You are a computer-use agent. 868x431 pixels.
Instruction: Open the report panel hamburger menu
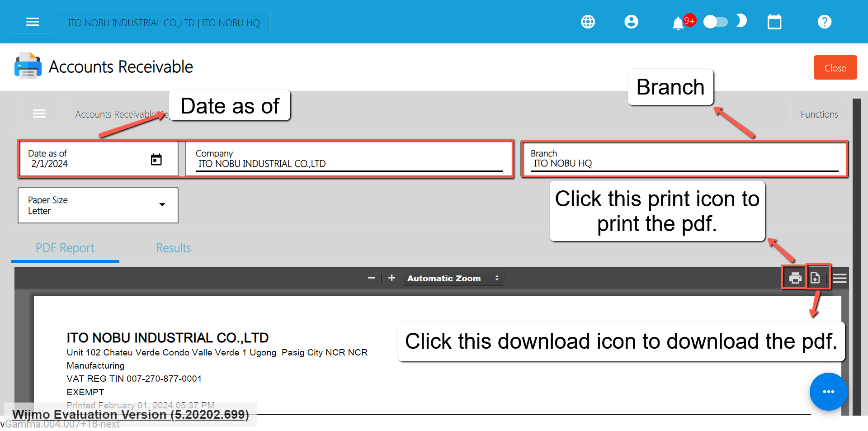click(x=39, y=114)
